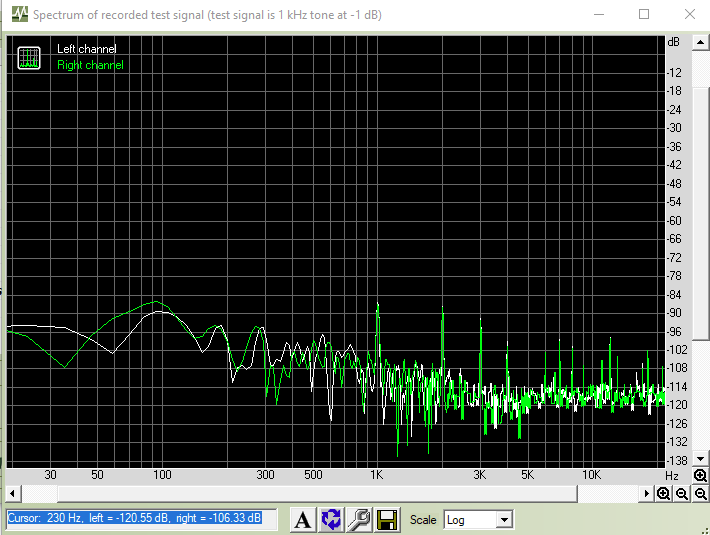Click the '-36' dB axis label

click(x=674, y=147)
